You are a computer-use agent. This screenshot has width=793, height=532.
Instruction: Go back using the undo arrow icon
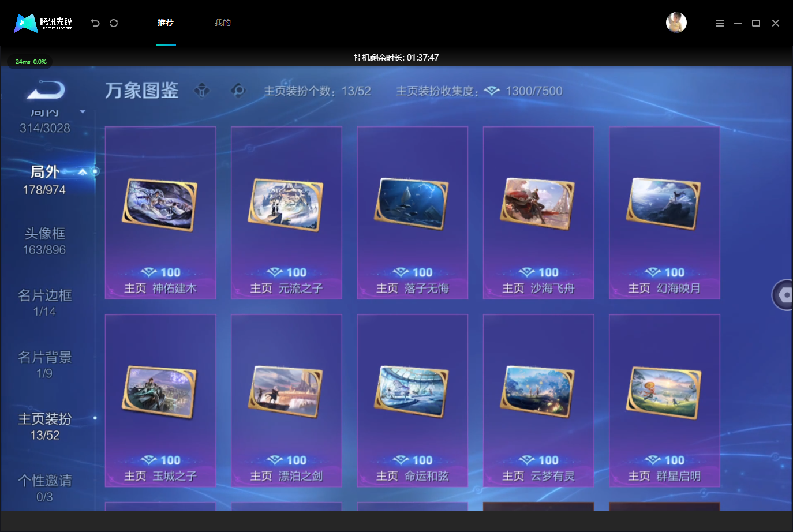click(x=95, y=23)
